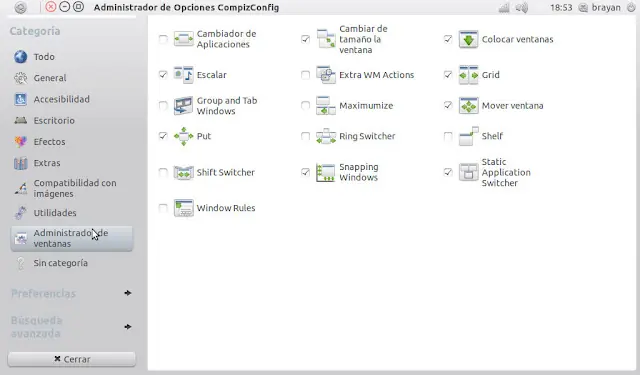Click the Administrador de ventanas icon
Viewport: 640px width, 375px height.
click(x=20, y=238)
